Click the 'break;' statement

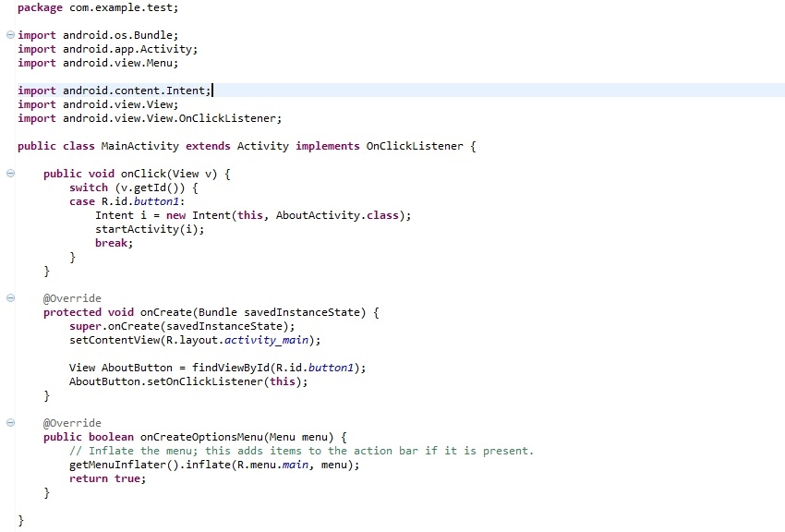pos(115,243)
